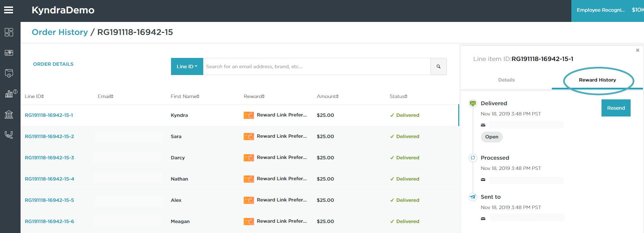Switch to the Details tab
This screenshot has width=644, height=233.
click(x=506, y=80)
